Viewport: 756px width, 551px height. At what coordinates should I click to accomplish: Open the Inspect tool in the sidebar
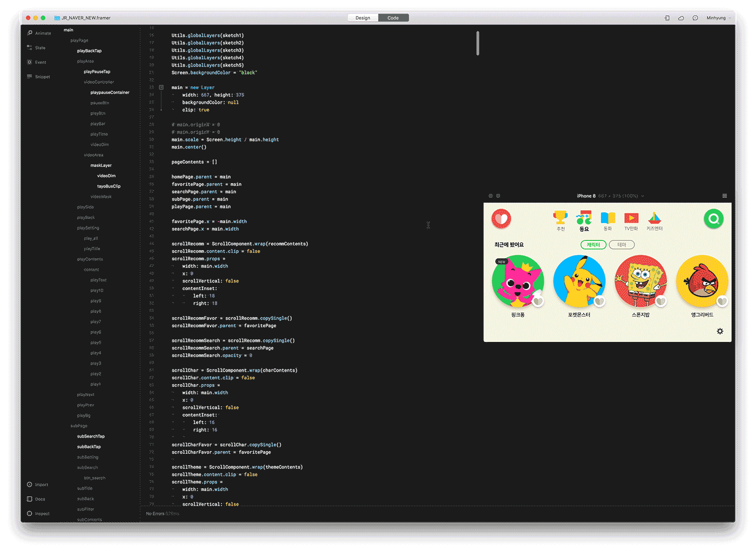pos(38,514)
